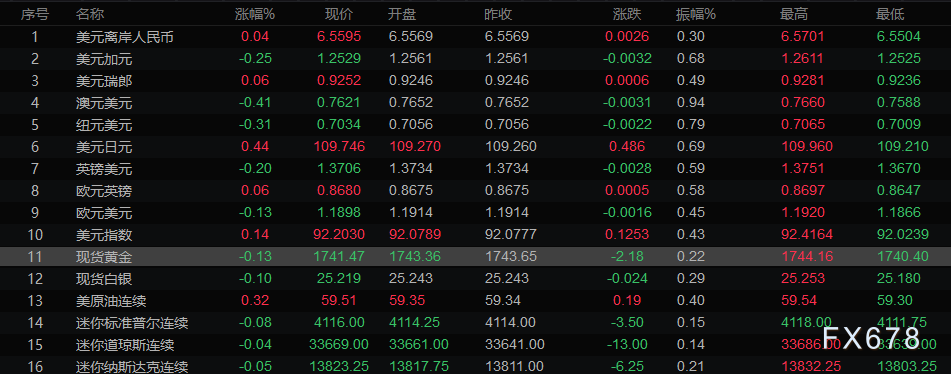Click high value 6.5701
The width and height of the screenshot is (951, 374).
(802, 36)
